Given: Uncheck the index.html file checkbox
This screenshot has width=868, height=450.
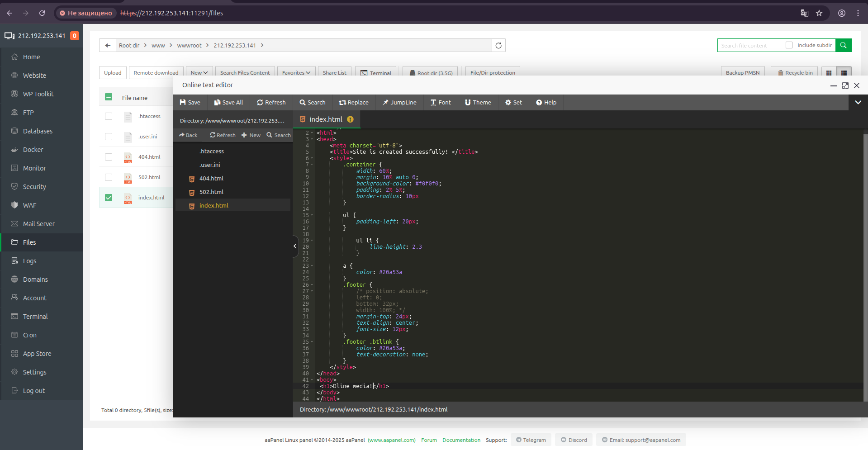Looking at the screenshot, I should [x=109, y=198].
